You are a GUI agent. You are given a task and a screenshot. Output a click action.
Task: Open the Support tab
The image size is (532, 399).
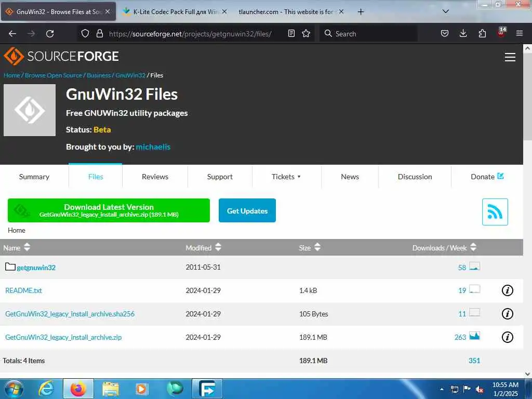[220, 177]
